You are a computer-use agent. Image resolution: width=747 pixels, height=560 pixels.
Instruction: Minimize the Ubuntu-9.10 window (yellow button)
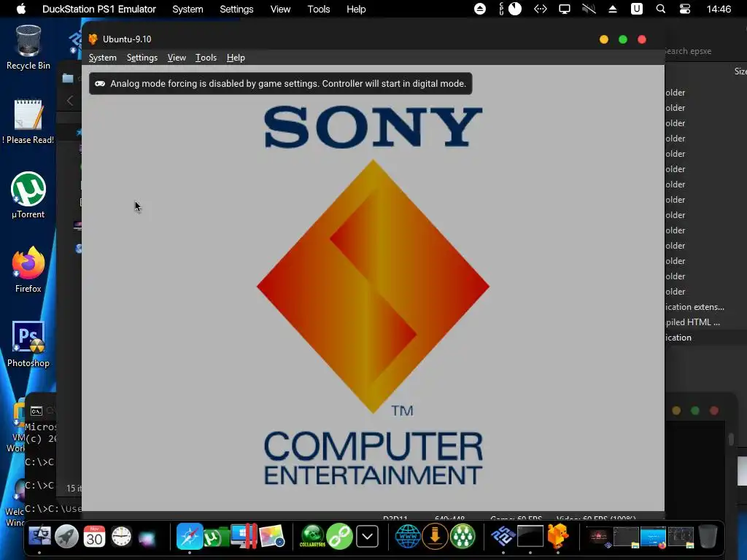coord(603,39)
